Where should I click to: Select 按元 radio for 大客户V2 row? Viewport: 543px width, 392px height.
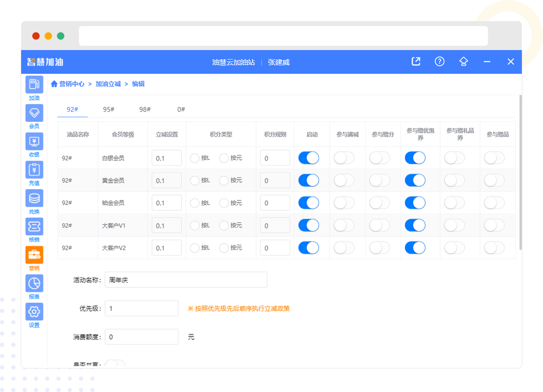(x=224, y=248)
